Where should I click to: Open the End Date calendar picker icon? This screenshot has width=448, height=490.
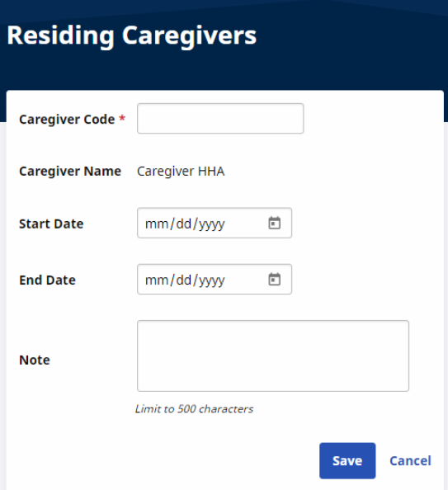275,280
